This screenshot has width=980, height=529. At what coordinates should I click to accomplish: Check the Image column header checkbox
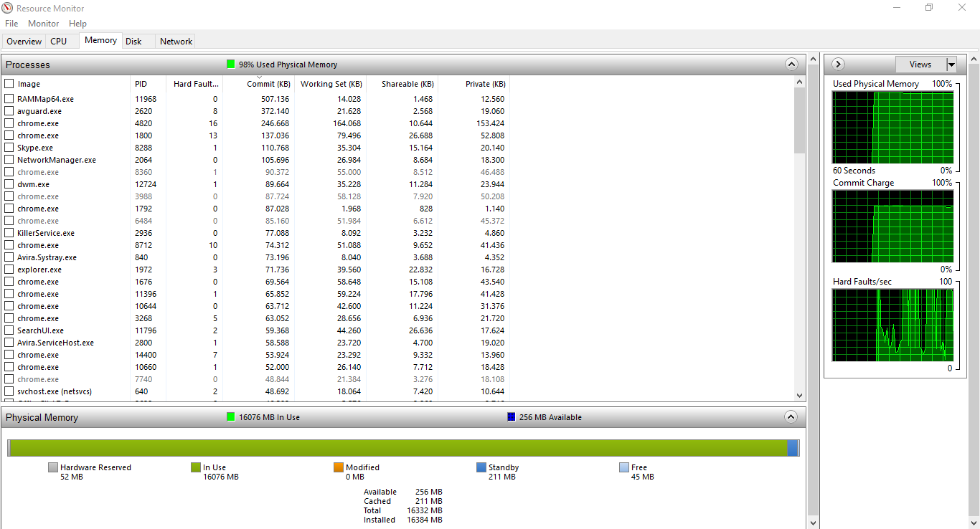point(9,83)
